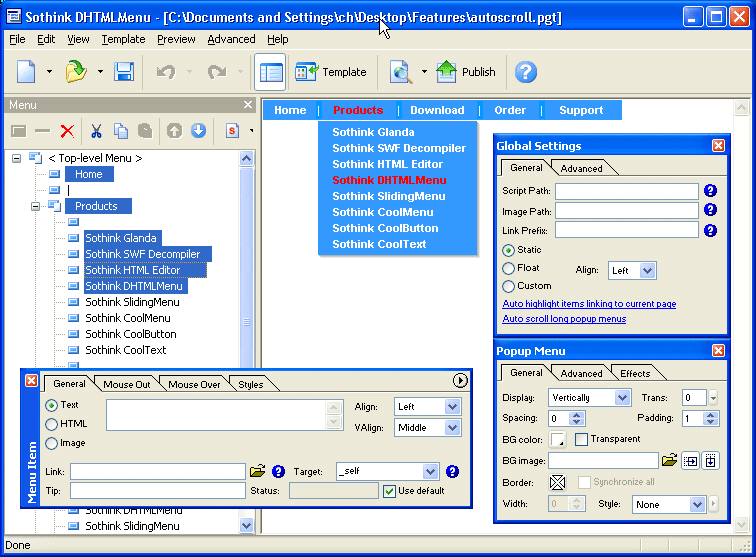Select the Static radio button
The height and width of the screenshot is (557, 756).
pyautogui.click(x=508, y=250)
